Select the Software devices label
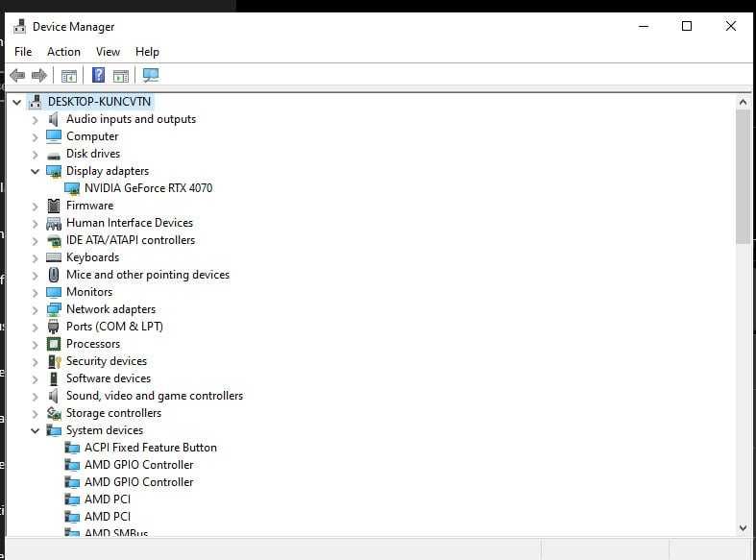Image resolution: width=756 pixels, height=560 pixels. coord(109,378)
